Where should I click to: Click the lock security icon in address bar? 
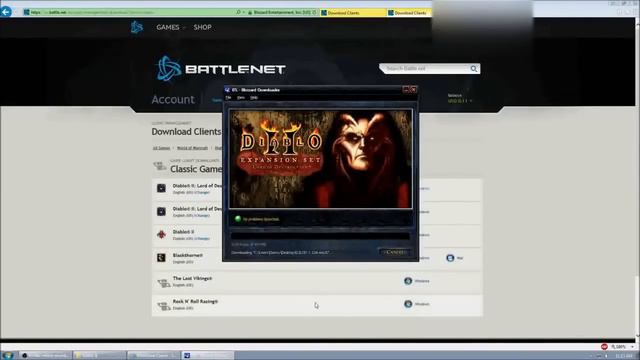pos(250,13)
